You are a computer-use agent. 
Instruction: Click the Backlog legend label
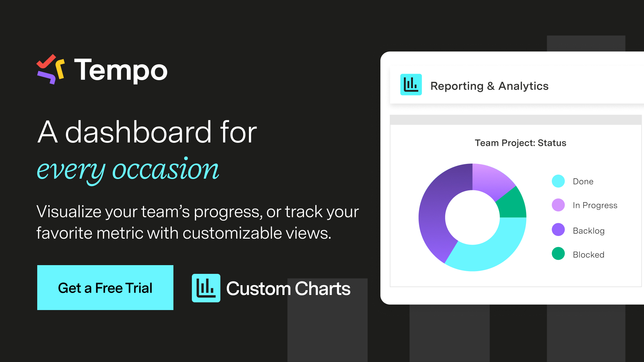click(589, 231)
